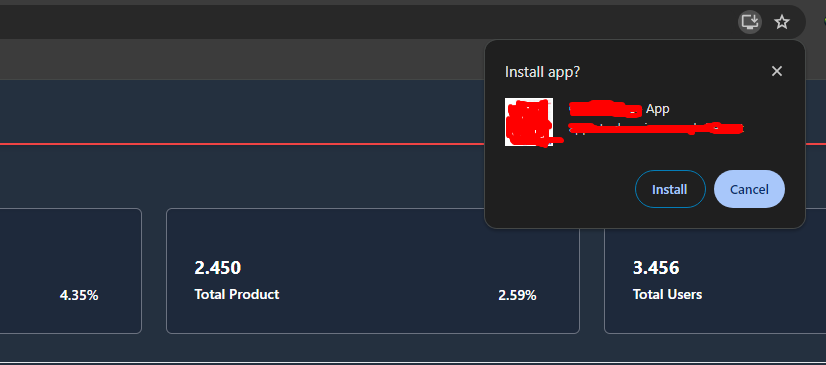Click the Install app? dialog title
This screenshot has height=365, width=826.
pos(542,72)
